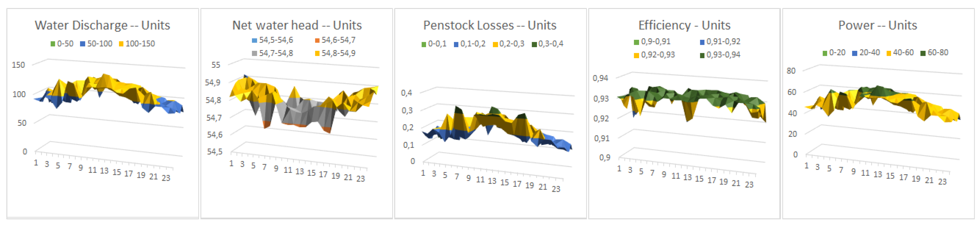The height and width of the screenshot is (228, 980).
Task: Select the "Net water head -- Units" title
Action: click(297, 25)
